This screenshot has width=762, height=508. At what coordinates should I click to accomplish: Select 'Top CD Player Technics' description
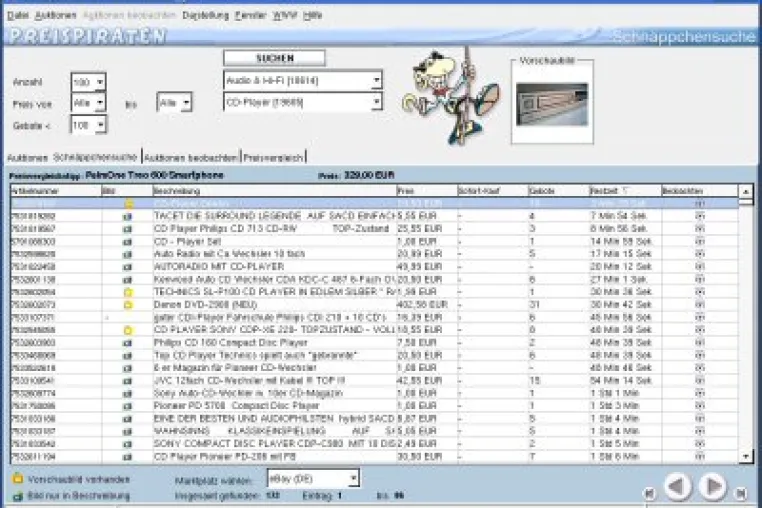[x=255, y=355]
